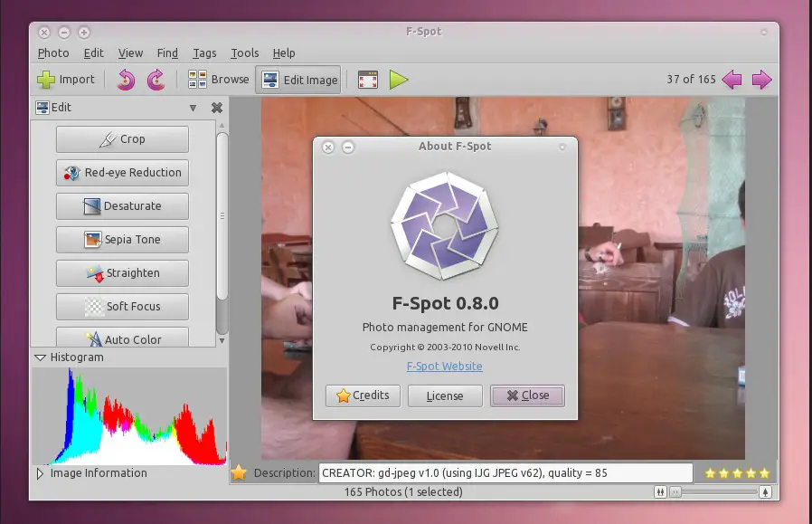Apply the Sepia Tone effect
Viewport: 812px width, 524px height.
pos(122,240)
